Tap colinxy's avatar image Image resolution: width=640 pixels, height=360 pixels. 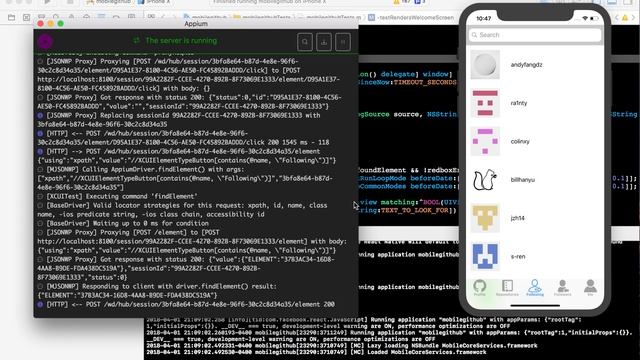pos(485,141)
